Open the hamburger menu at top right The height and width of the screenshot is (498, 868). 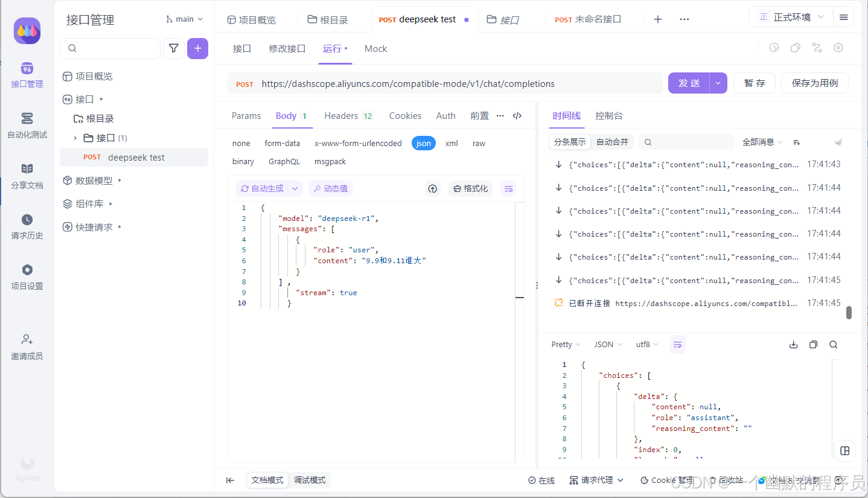(x=843, y=18)
